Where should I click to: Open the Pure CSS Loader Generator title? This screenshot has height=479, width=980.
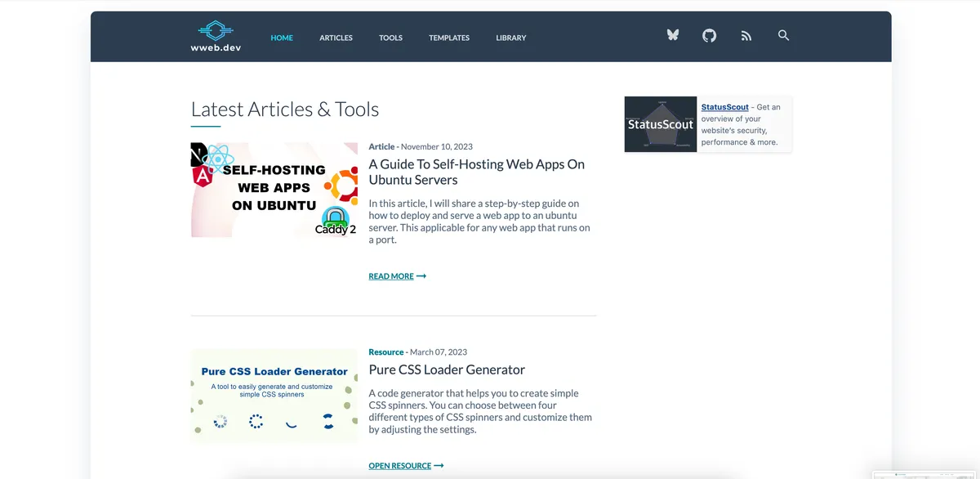tap(447, 369)
